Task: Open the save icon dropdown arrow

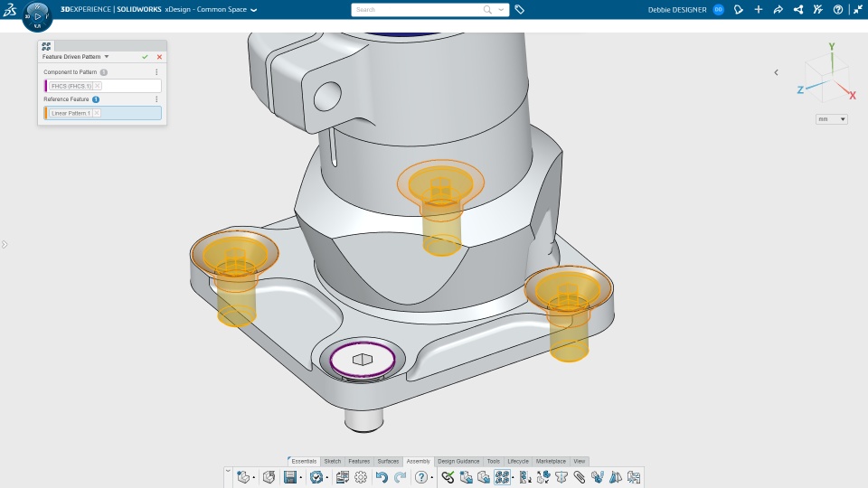Action: (x=300, y=477)
